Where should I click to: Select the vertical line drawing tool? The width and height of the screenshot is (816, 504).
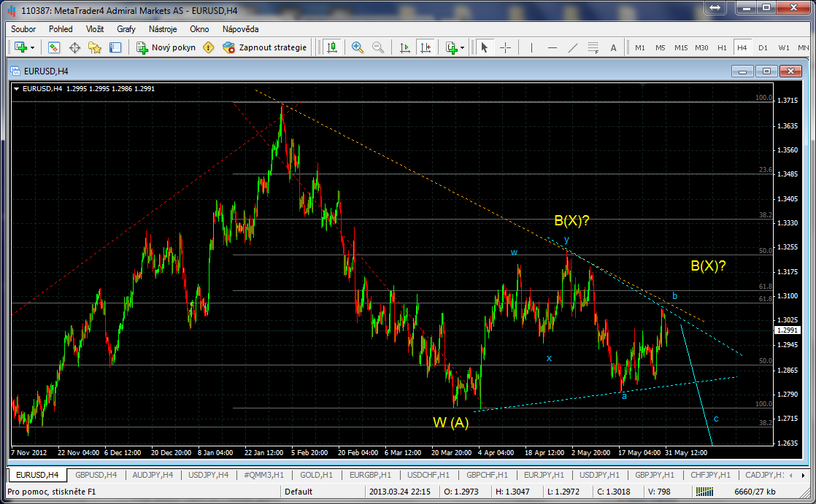[x=531, y=47]
